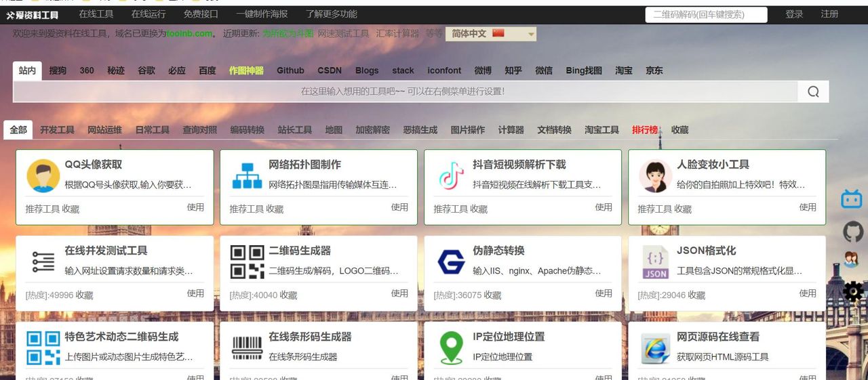Click 收藏 on the 人脸变妆小工具 card
The width and height of the screenshot is (868, 380).
click(x=683, y=209)
